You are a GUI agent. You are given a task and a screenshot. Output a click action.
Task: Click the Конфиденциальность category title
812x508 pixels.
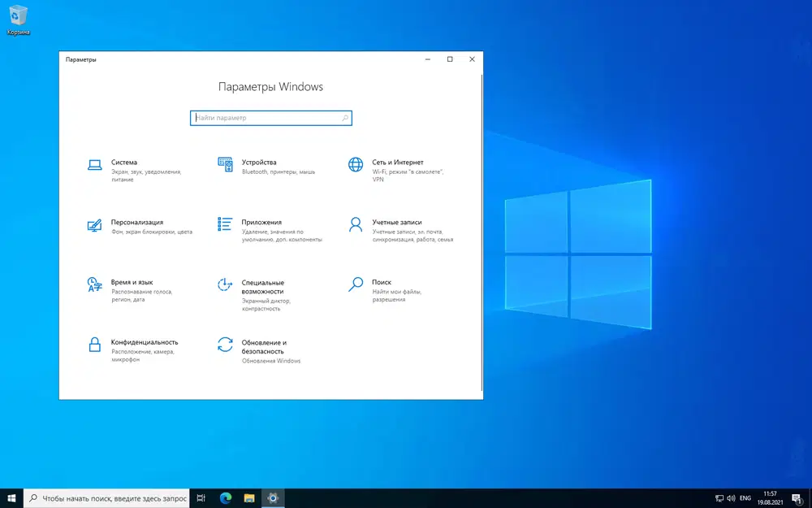[145, 342]
